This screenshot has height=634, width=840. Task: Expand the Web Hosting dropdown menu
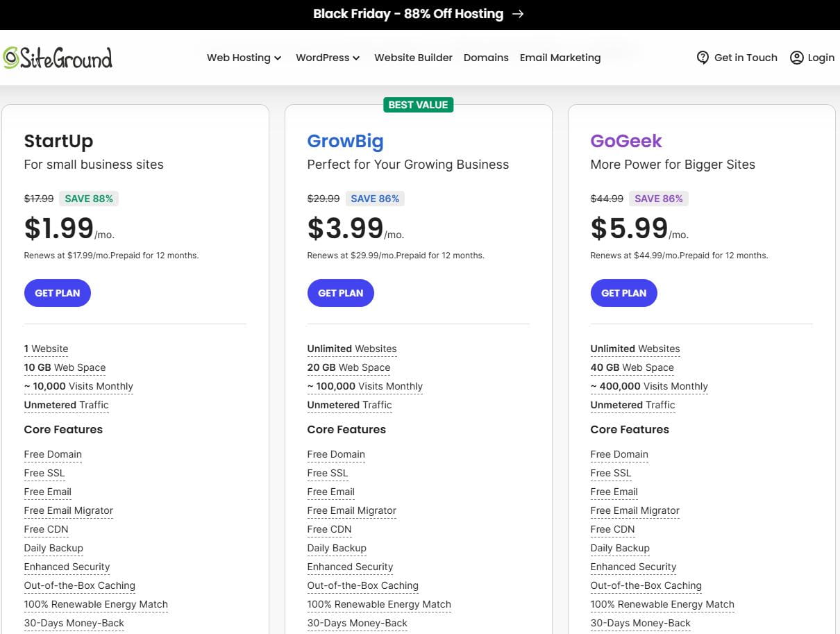pos(244,58)
